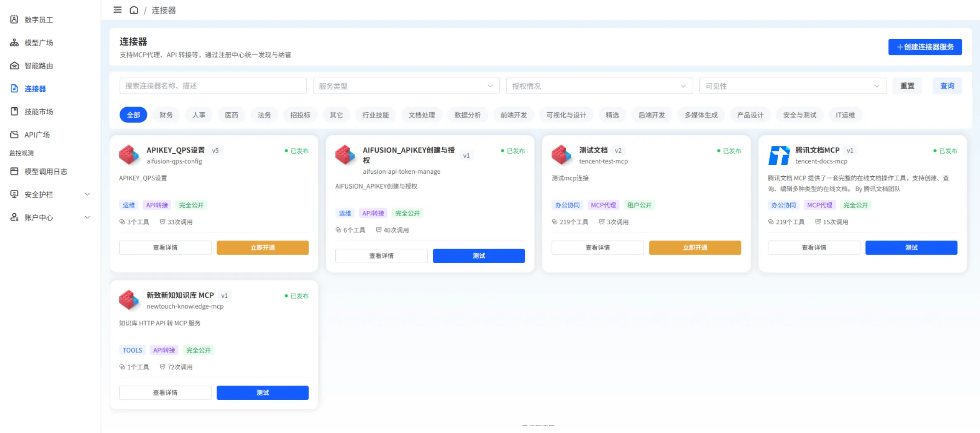Click the API广场 sidebar icon
980x433 pixels.
tap(14, 135)
